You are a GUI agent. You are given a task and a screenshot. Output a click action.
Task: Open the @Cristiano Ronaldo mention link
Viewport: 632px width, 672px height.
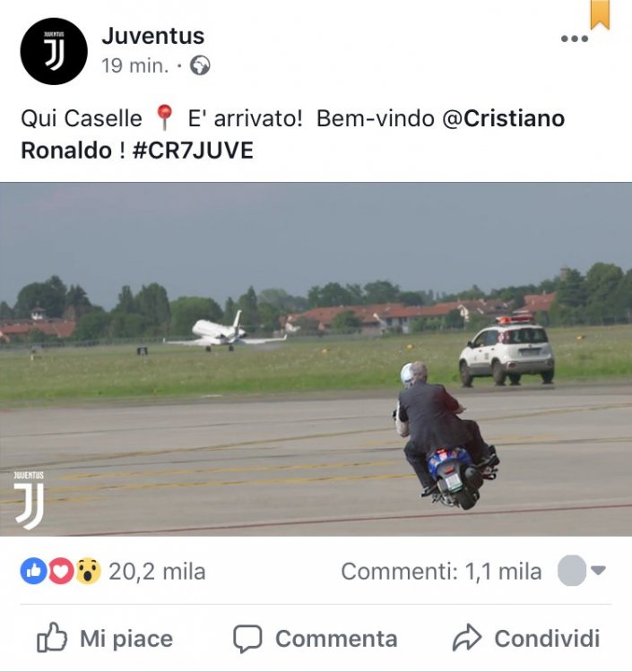pyautogui.click(x=293, y=134)
